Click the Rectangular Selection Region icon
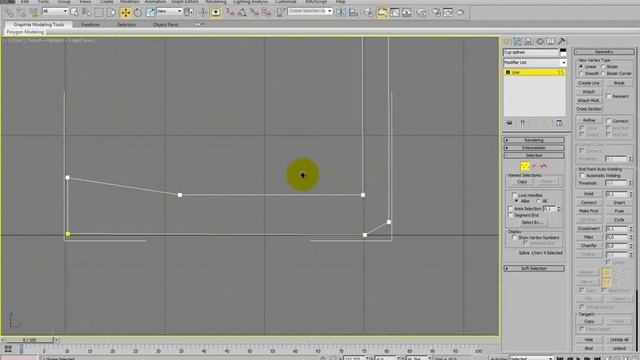The width and height of the screenshot is (640, 360). (99, 13)
